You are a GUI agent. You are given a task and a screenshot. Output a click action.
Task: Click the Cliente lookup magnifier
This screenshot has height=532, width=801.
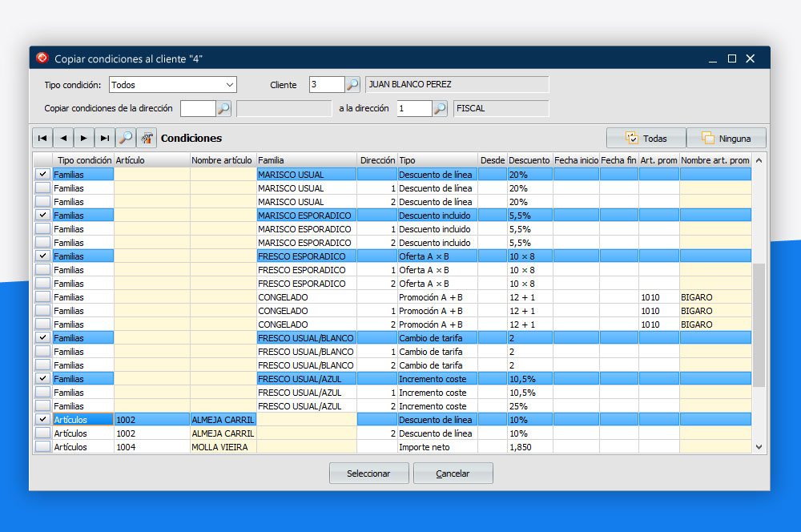click(x=352, y=85)
